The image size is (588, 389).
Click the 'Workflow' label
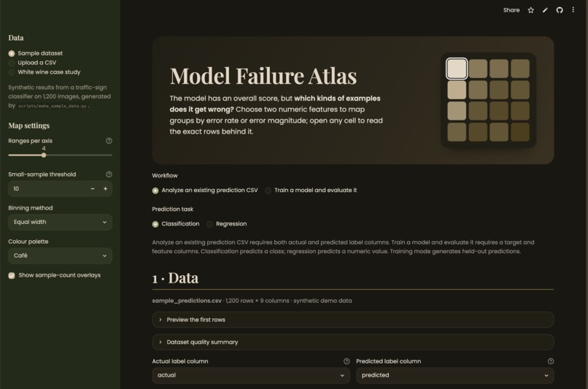[165, 175]
